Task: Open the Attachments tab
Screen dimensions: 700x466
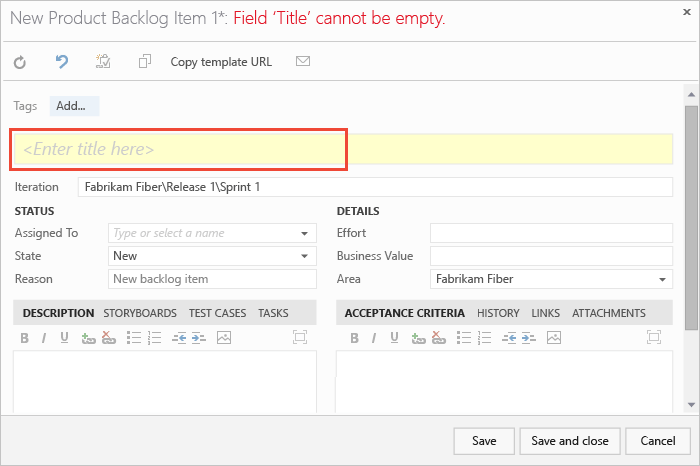Action: (609, 313)
